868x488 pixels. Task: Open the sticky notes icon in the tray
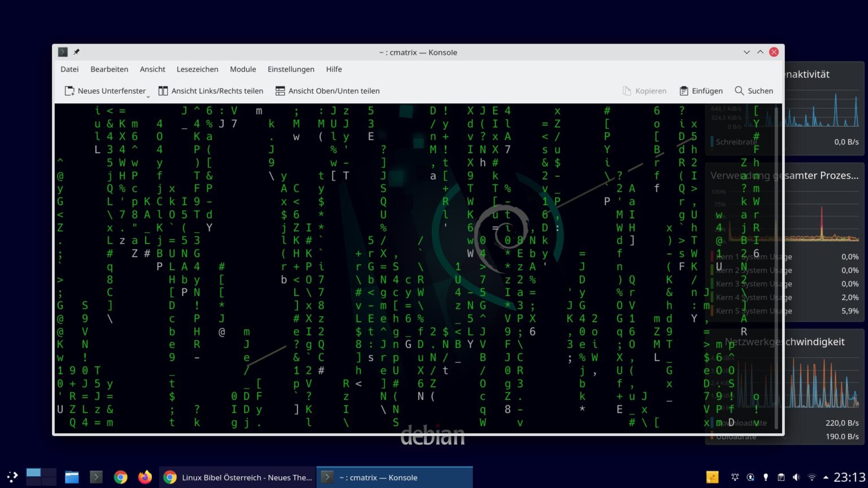[x=711, y=477]
